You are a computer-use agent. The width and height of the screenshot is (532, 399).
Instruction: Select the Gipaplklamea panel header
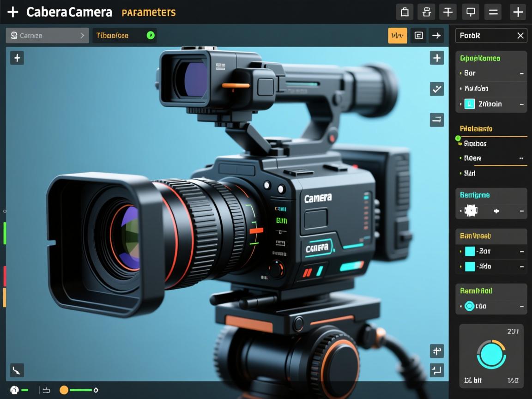click(x=480, y=58)
